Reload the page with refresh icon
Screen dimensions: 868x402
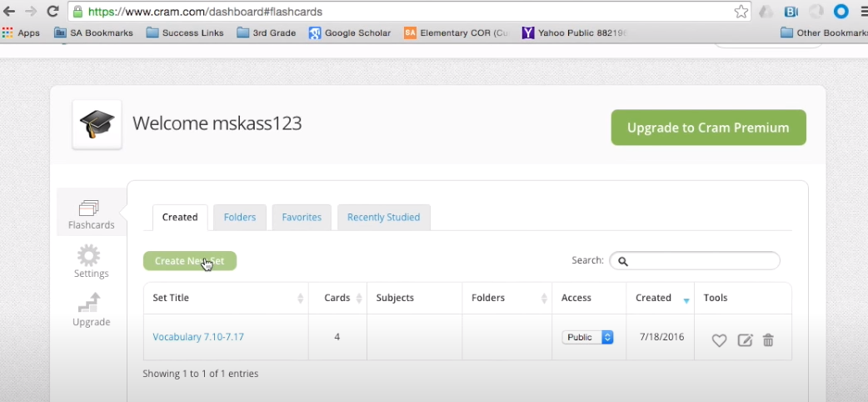(x=52, y=11)
